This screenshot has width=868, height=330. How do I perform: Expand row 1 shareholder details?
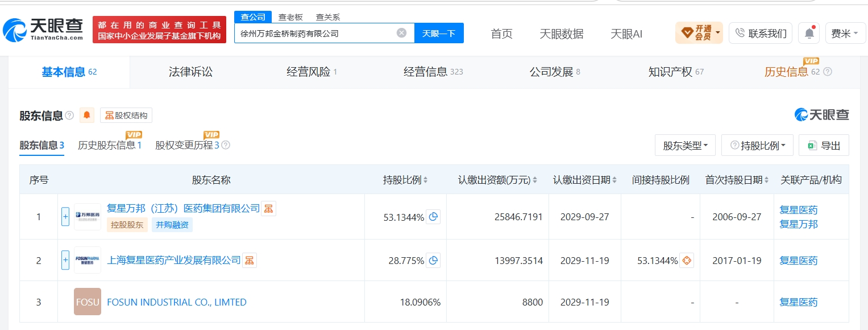65,217
